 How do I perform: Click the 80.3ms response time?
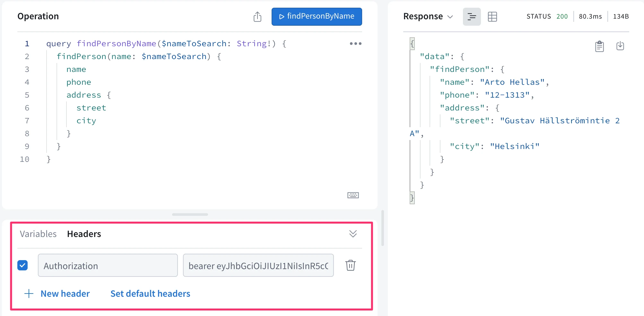click(x=590, y=16)
